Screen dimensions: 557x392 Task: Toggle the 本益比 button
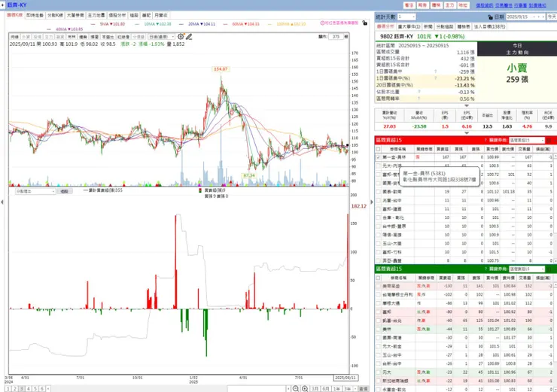108,37
